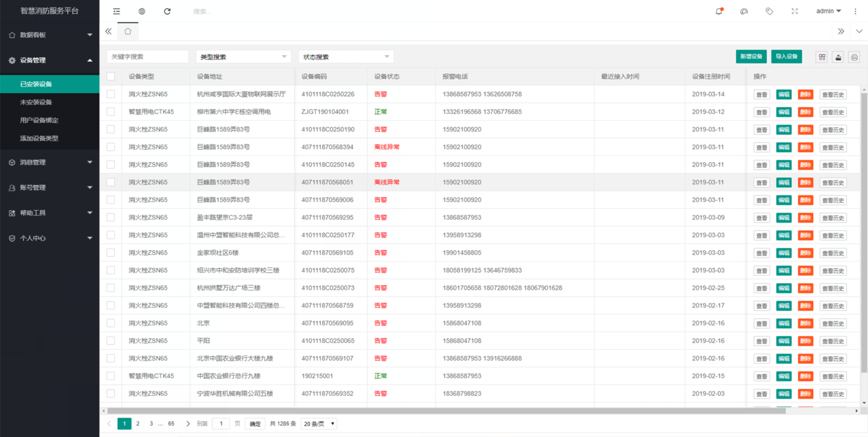Click the 导入设备 button
The height and width of the screenshot is (437, 868).
pyautogui.click(x=786, y=56)
